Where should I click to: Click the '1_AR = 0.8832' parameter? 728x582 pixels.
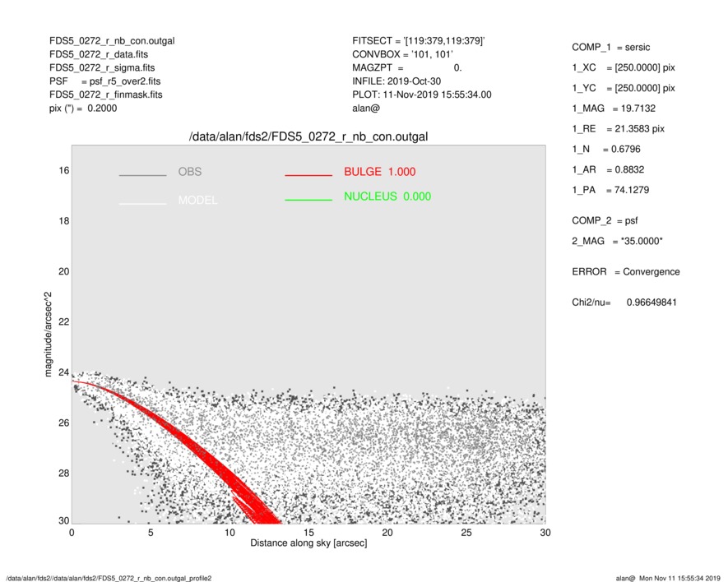(x=608, y=170)
